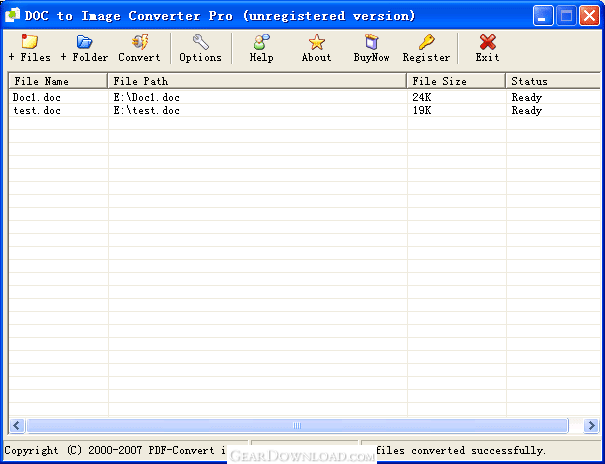
Task: Click the app icon in title bar
Action: [x=12, y=15]
